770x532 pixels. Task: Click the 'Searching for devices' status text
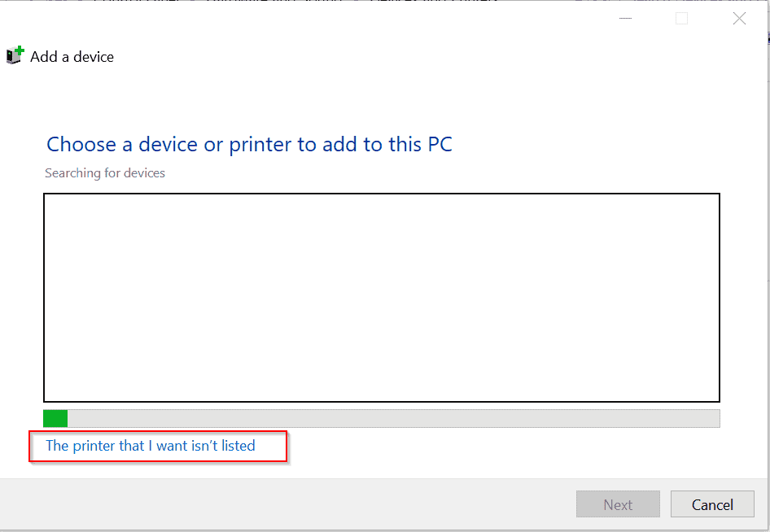(x=105, y=172)
